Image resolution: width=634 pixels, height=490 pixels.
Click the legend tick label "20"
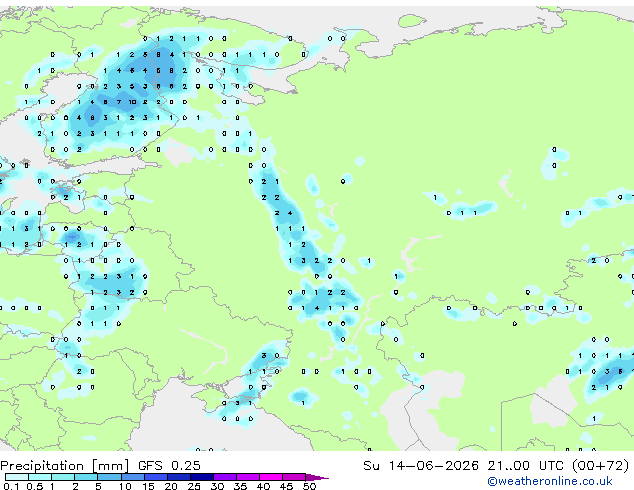click(x=171, y=486)
